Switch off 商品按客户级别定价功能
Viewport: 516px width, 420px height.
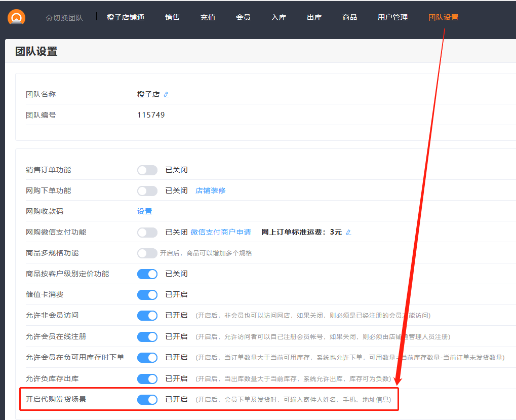pos(147,274)
